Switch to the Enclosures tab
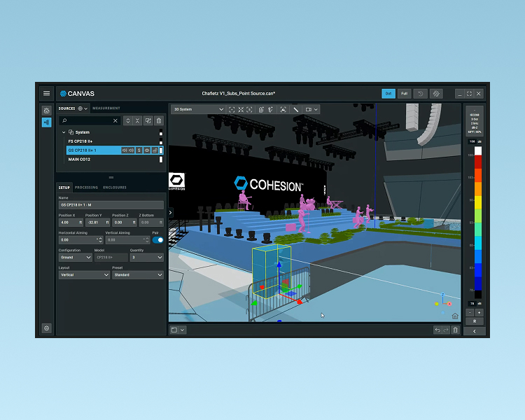The width and height of the screenshot is (525, 420). click(115, 188)
